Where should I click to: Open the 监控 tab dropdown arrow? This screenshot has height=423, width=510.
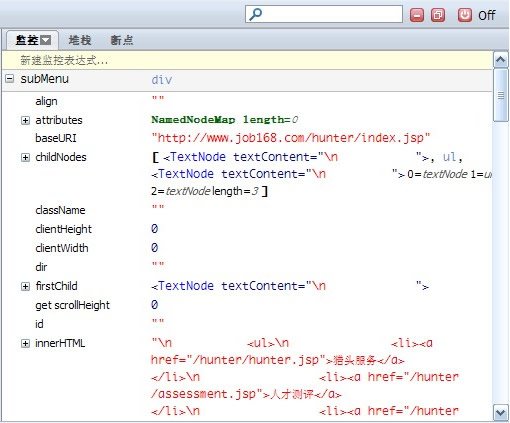[x=45, y=40]
